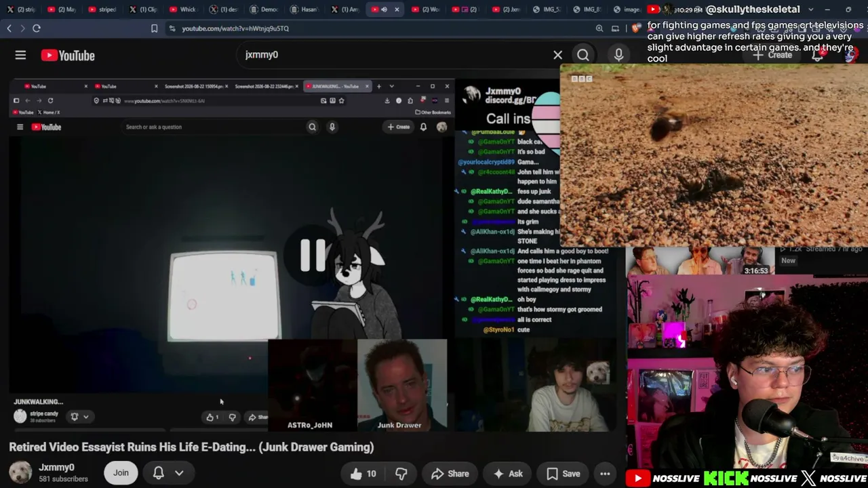Click inner YouTube Create button
868x488 pixels.
pos(399,127)
